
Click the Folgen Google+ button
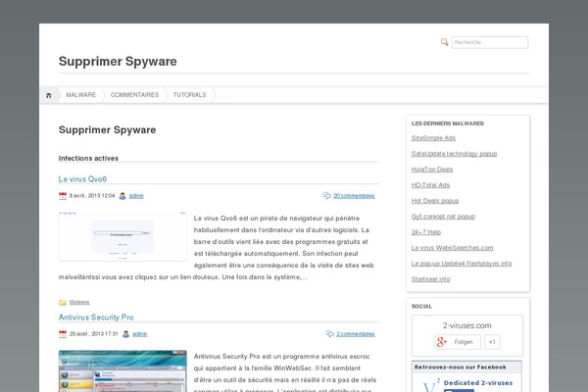[458, 342]
